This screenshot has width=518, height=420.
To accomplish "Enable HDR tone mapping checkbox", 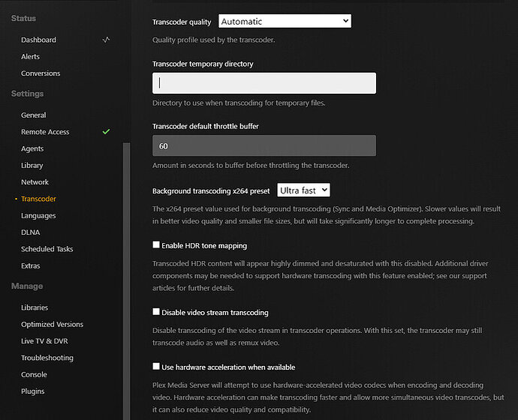I will click(156, 245).
